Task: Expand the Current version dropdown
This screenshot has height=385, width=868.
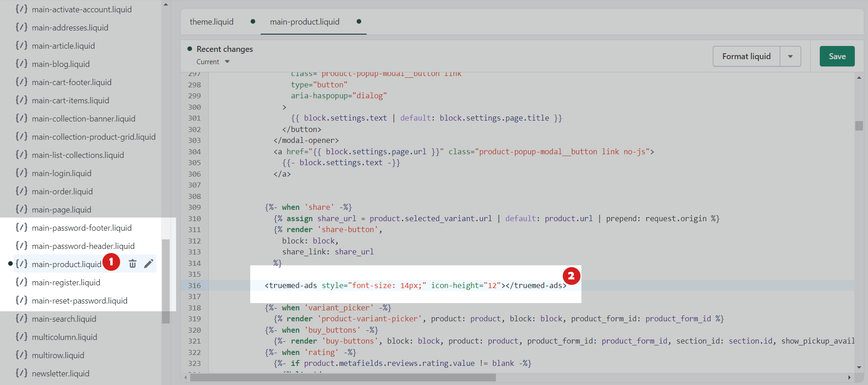Action: tap(213, 62)
